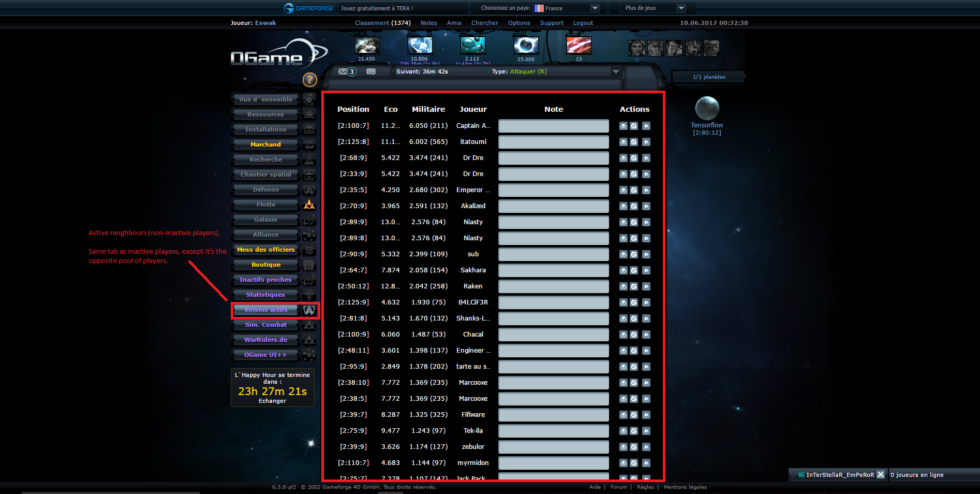The height and width of the screenshot is (494, 980).
Task: Open Classement in the top menu
Action: click(x=382, y=23)
